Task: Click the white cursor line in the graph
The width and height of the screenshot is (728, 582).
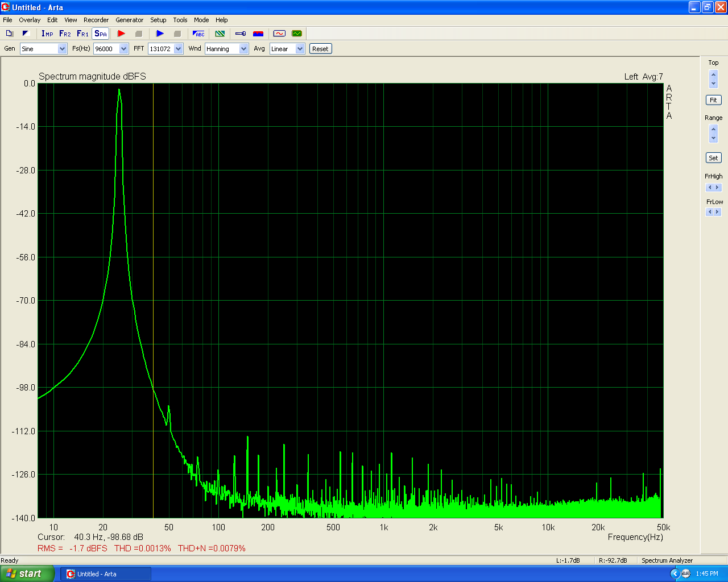Action: [153, 301]
